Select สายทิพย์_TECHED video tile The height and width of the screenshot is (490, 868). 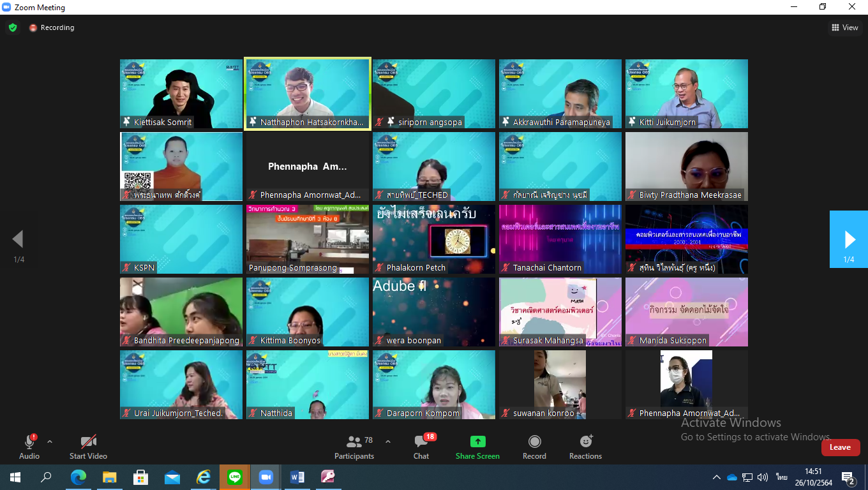tap(434, 167)
